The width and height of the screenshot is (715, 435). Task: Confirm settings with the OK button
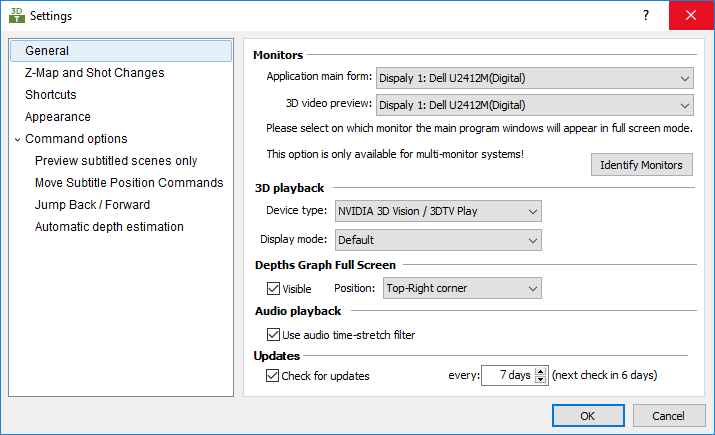[x=587, y=416]
